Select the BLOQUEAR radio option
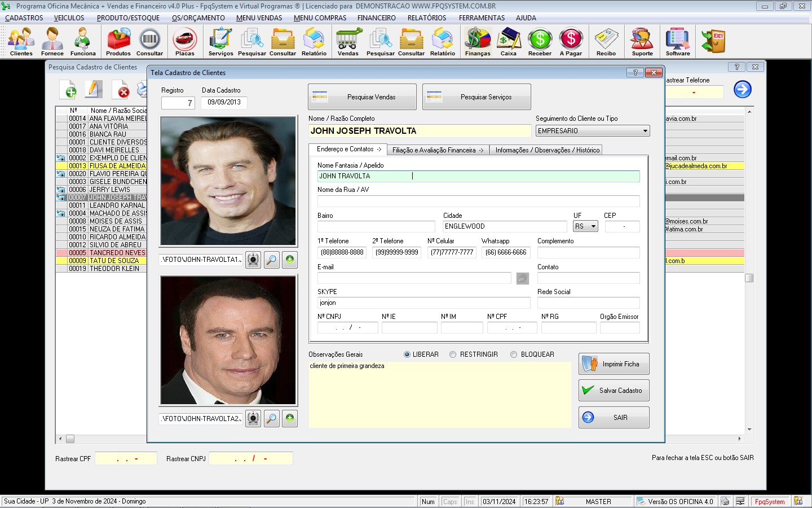Viewport: 812px width, 508px height. point(514,354)
